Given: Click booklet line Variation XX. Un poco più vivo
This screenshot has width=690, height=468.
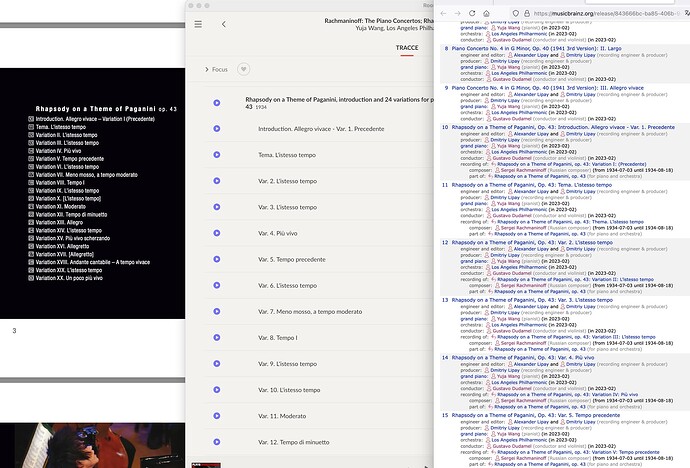Looking at the screenshot, I should pyautogui.click(x=69, y=278).
